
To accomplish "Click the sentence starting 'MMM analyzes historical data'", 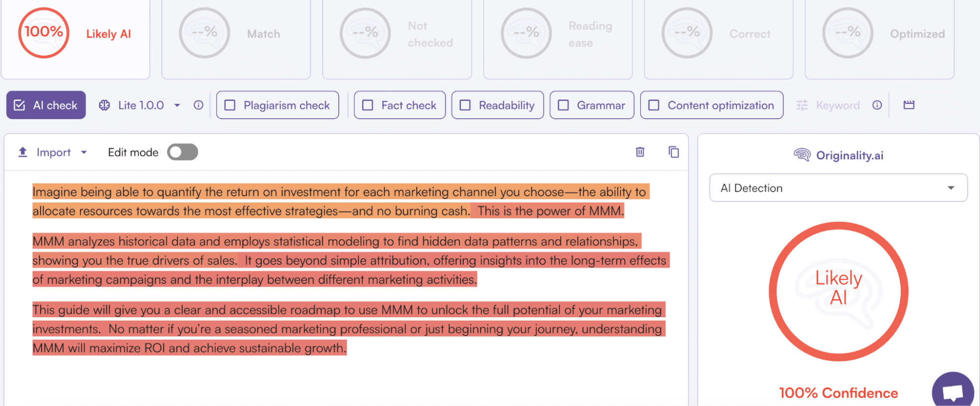I will coord(336,251).
